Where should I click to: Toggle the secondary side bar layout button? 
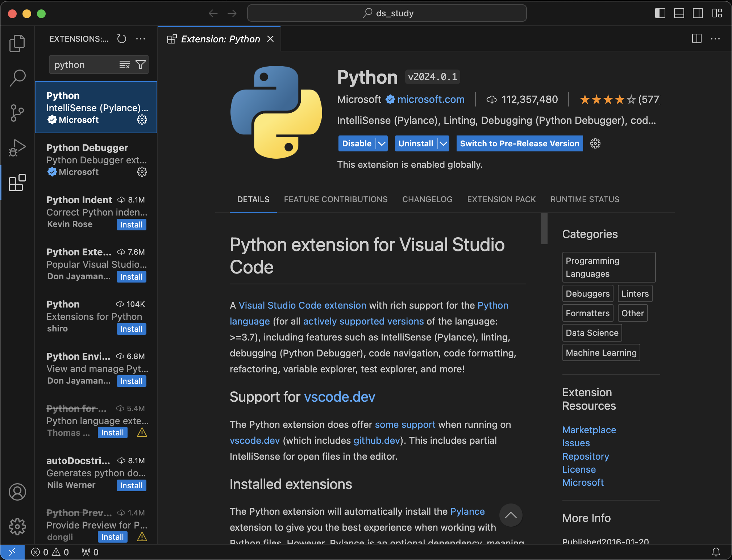[x=698, y=13]
